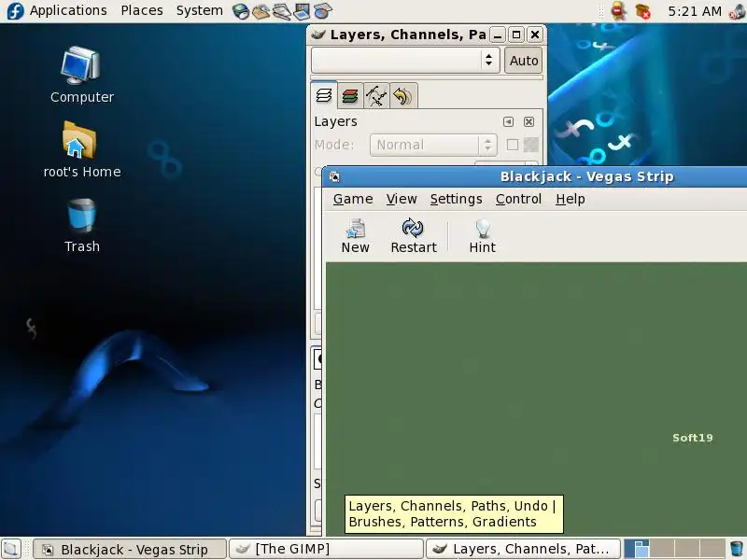Viewport: 747px width, 560px height.
Task: Click the package updater tray icon
Action: (643, 11)
